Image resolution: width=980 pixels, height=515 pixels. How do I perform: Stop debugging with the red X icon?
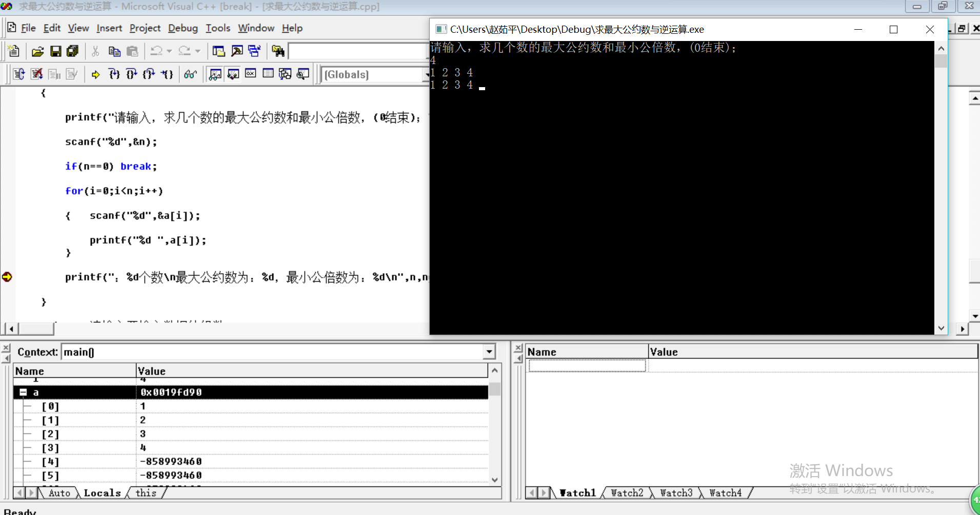(37, 74)
